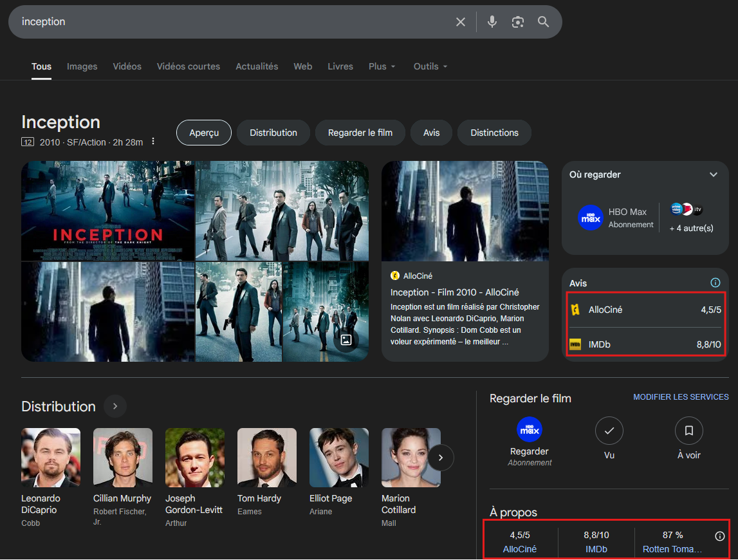This screenshot has width=738, height=560.
Task: Click the info icon in À propos ratings
Action: point(719,536)
